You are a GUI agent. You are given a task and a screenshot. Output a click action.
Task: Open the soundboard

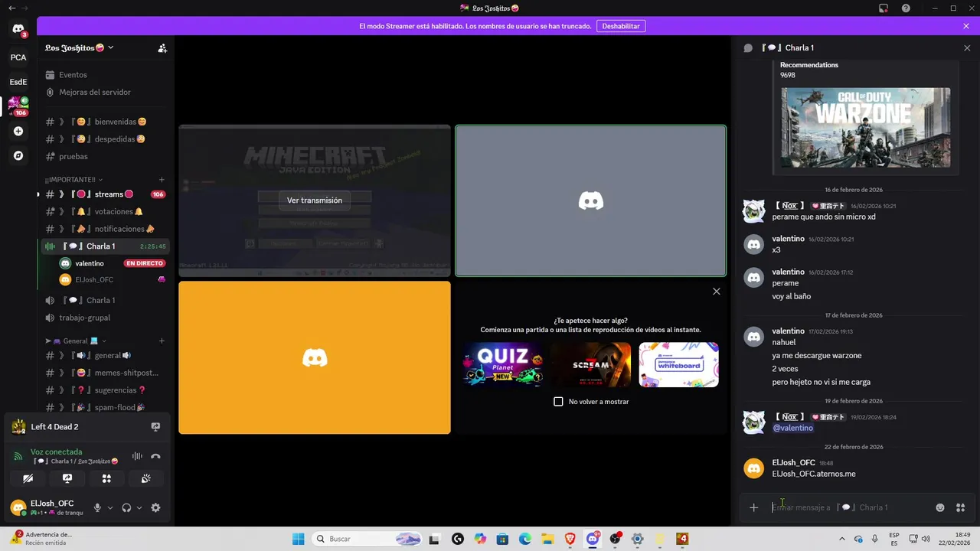tap(145, 478)
